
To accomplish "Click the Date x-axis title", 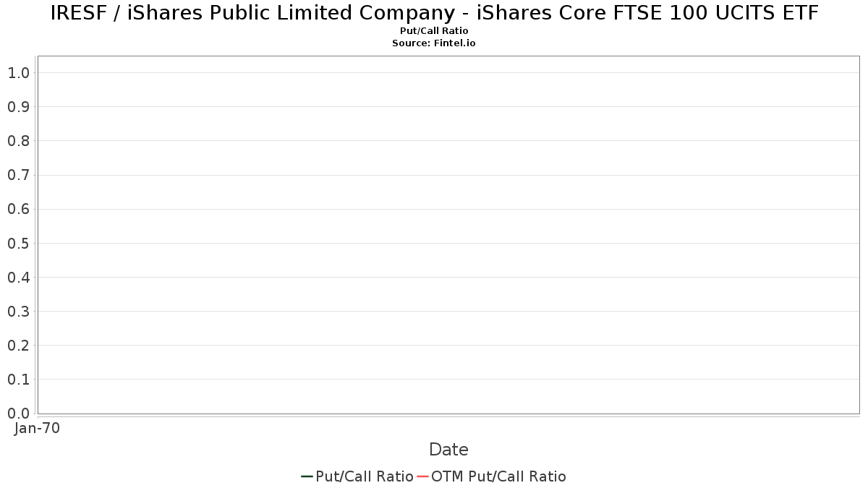I will [x=448, y=450].
